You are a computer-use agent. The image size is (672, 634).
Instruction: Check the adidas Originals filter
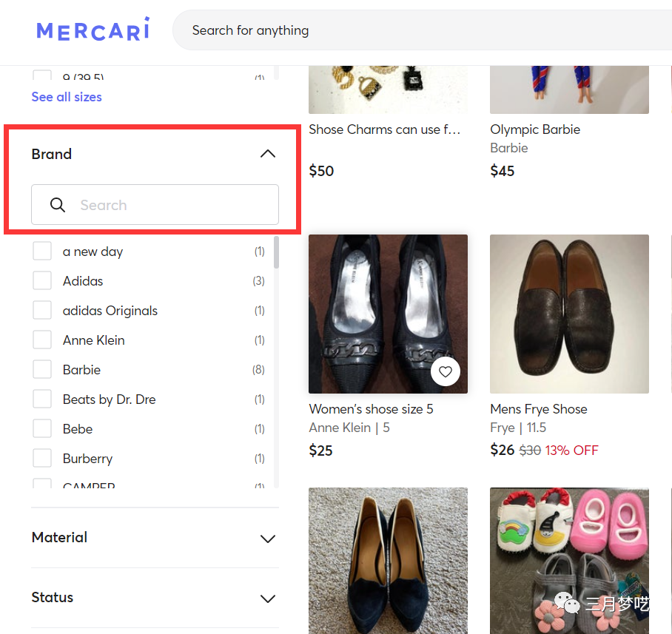(42, 310)
